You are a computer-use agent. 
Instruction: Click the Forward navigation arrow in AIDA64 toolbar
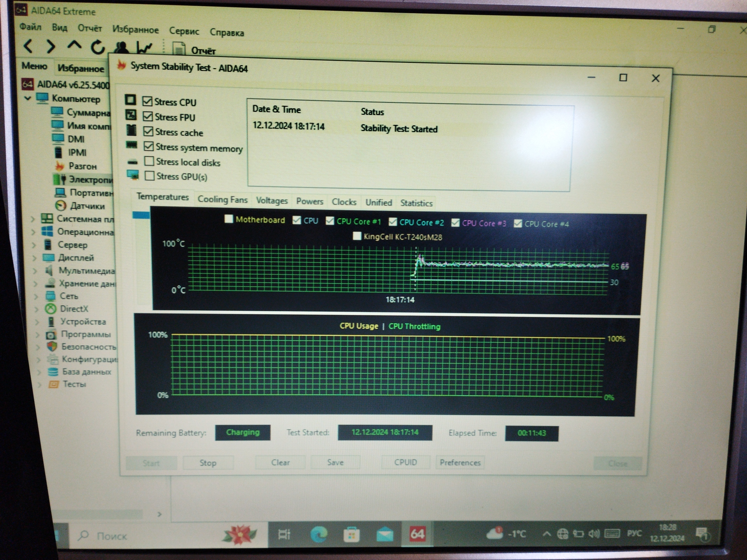point(51,46)
